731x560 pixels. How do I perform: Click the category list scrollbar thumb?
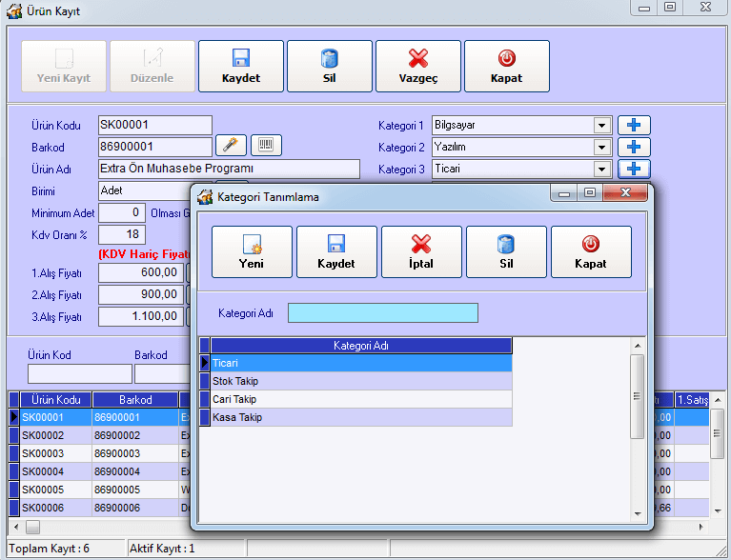(x=637, y=396)
